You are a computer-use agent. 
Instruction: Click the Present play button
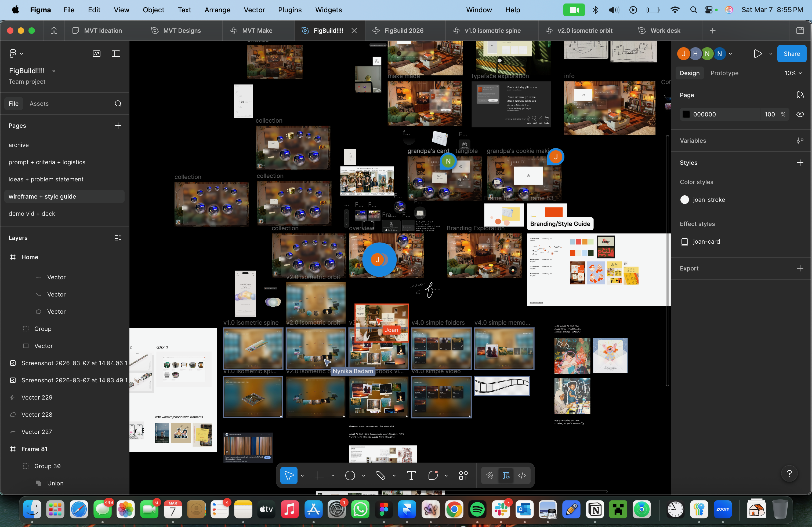pyautogui.click(x=757, y=54)
